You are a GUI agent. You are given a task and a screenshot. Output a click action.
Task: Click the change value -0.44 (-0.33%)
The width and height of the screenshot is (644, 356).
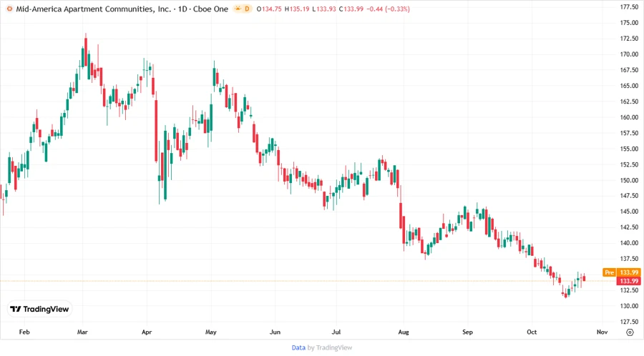point(388,9)
